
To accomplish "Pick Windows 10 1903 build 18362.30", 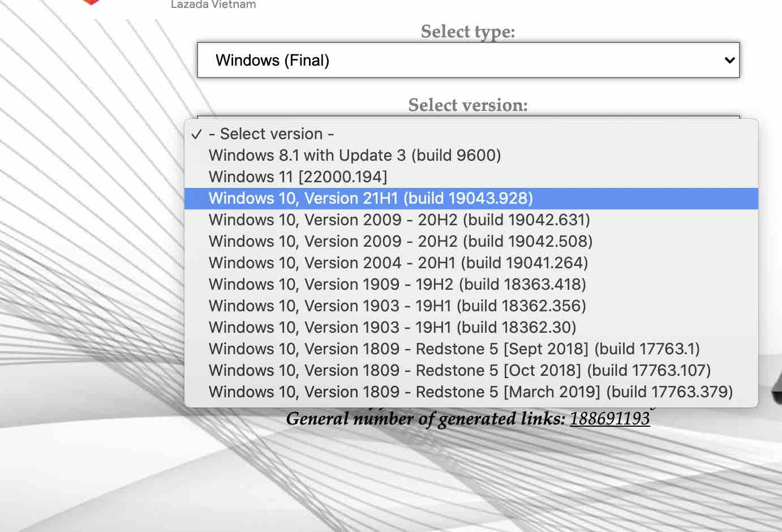I will click(x=392, y=328).
